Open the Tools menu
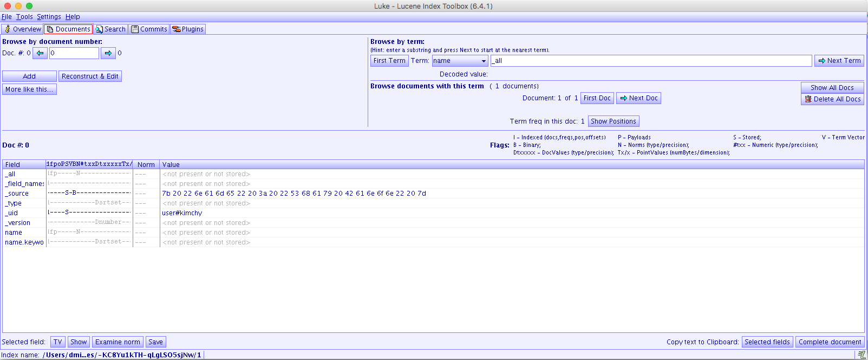 tap(24, 17)
